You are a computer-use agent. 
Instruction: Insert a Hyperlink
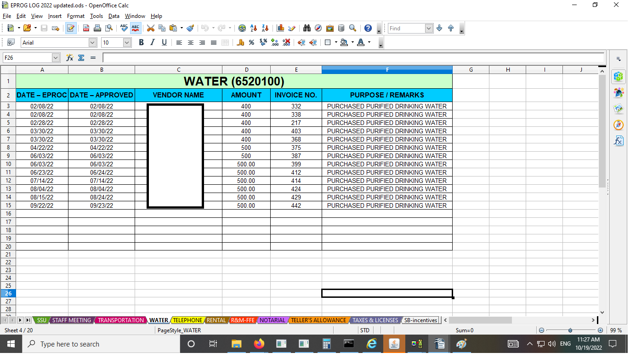coord(242,28)
